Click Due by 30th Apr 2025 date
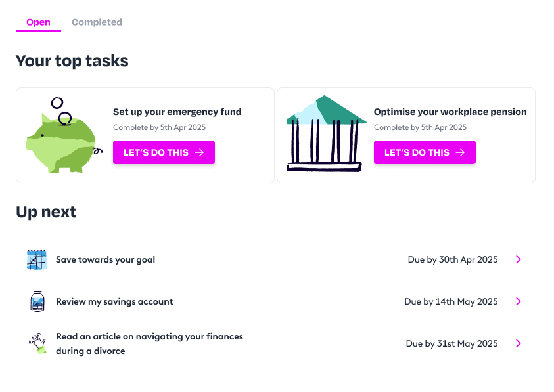 click(x=453, y=259)
